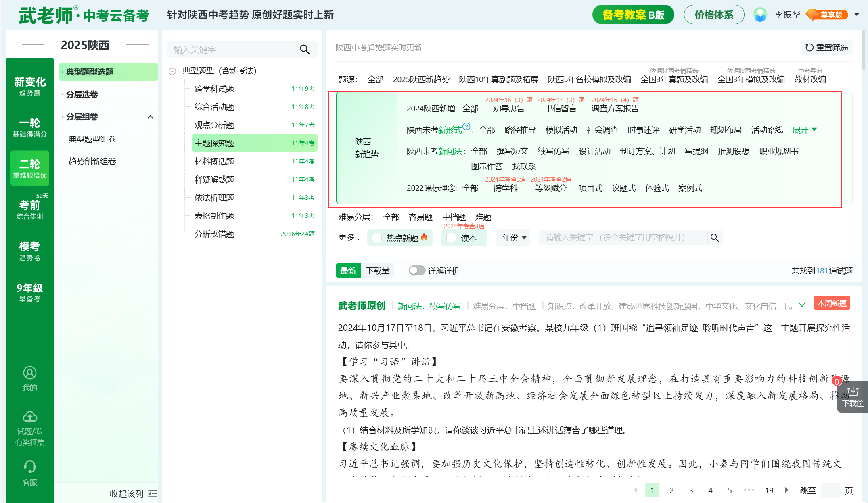Check the 读本 checkbox
The width and height of the screenshot is (868, 503).
coord(451,238)
